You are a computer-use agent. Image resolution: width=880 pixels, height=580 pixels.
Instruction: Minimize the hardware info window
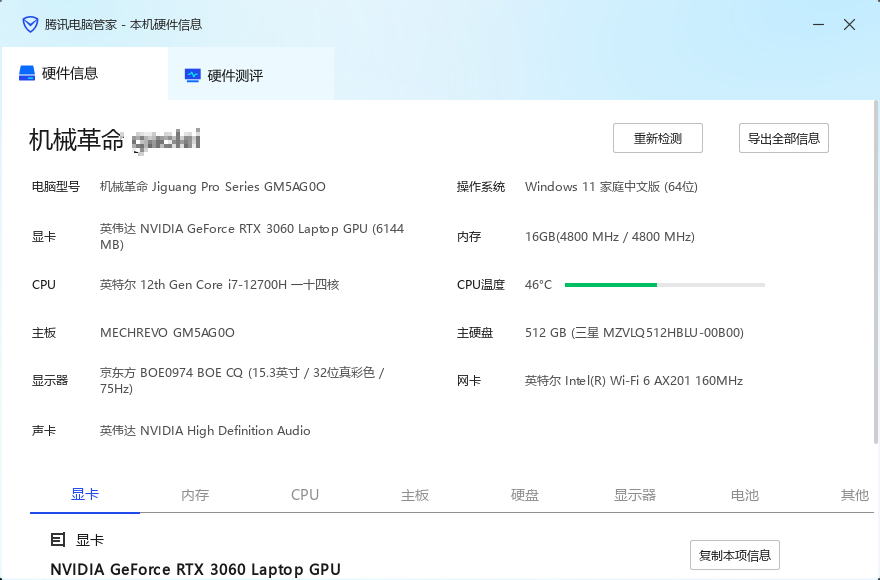(x=819, y=25)
